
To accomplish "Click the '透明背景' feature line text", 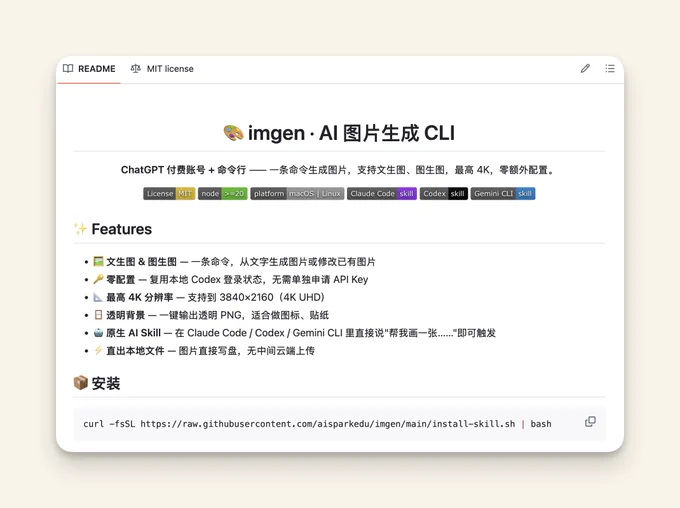I will tap(217, 315).
